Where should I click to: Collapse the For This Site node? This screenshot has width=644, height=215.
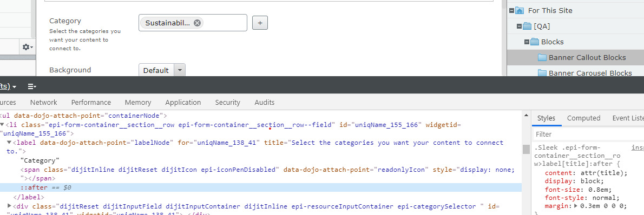(511, 11)
